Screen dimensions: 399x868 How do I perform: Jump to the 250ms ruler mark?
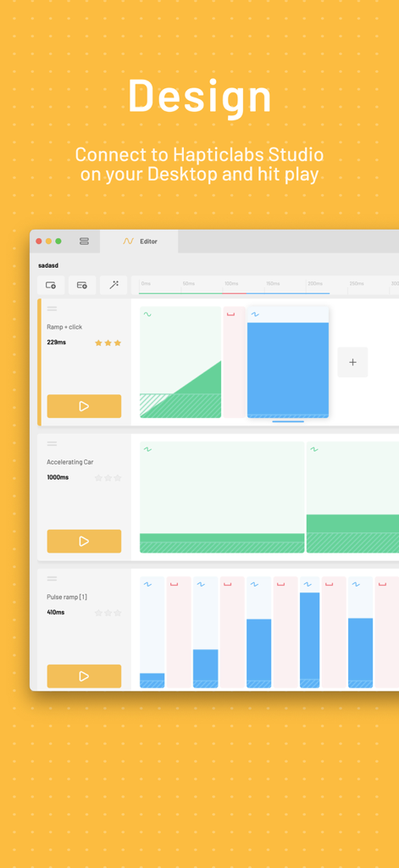click(x=357, y=283)
